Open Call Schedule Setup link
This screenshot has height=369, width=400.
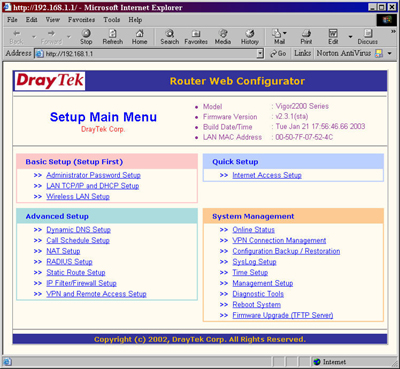(78, 240)
